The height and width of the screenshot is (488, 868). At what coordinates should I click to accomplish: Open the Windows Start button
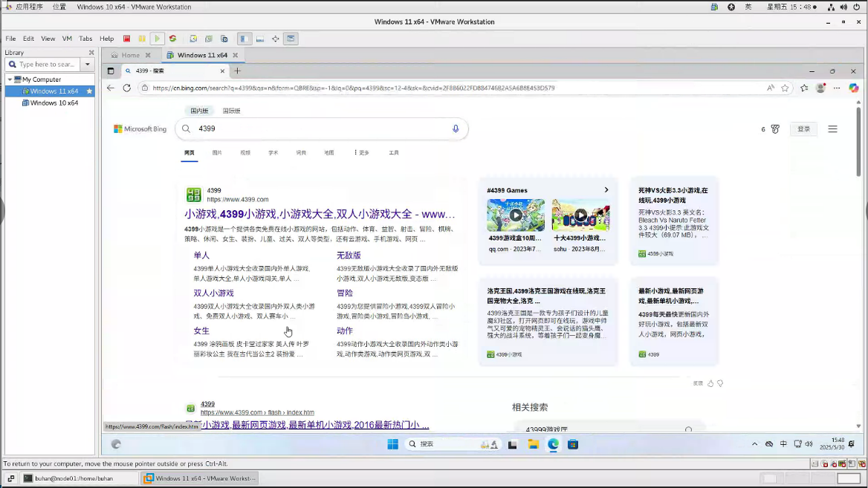[392, 444]
